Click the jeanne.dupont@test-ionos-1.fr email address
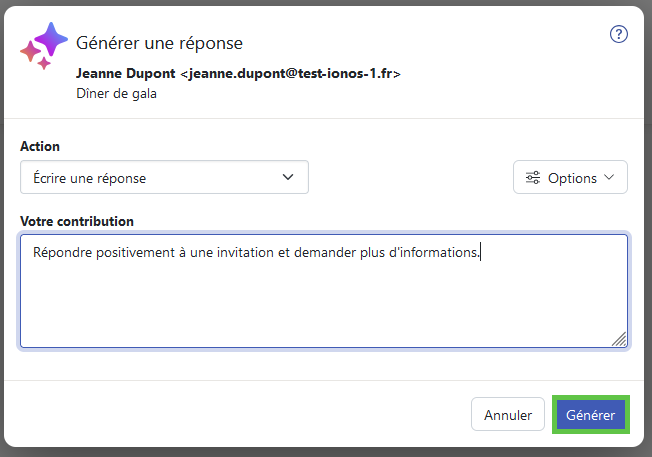 (291, 74)
